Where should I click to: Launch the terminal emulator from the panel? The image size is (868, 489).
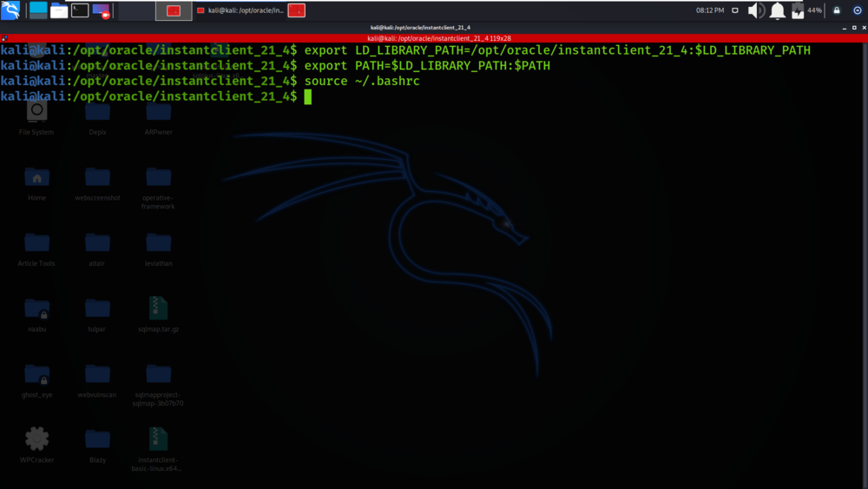click(x=80, y=10)
